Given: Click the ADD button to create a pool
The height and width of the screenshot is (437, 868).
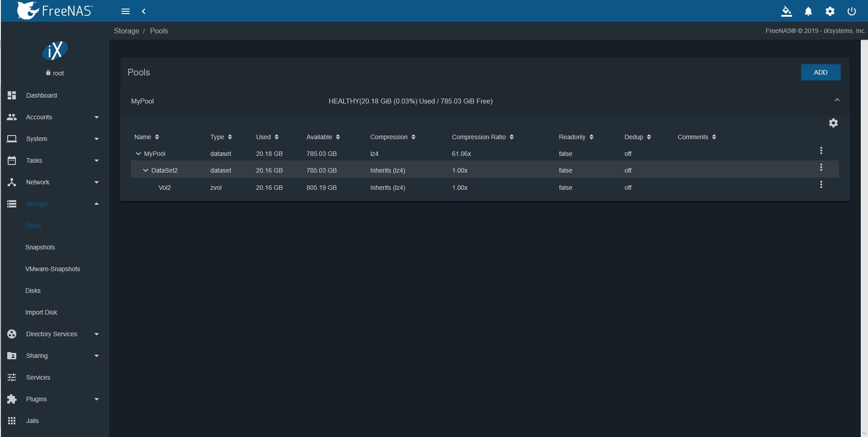Looking at the screenshot, I should pos(821,72).
